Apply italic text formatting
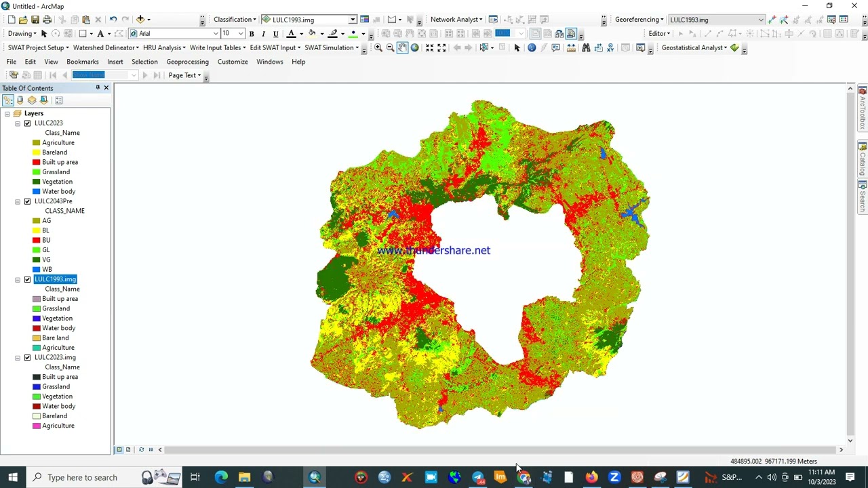This screenshot has height=488, width=868. pyautogui.click(x=263, y=34)
